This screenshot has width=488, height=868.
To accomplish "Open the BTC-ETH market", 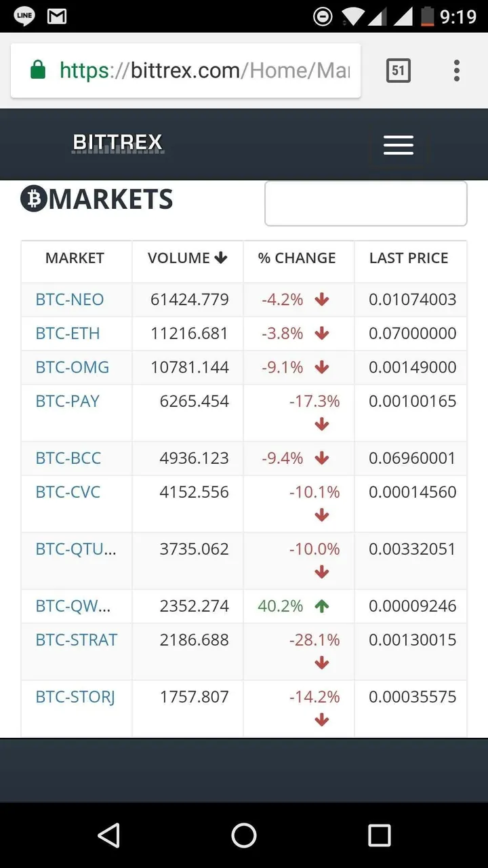I will pyautogui.click(x=68, y=334).
